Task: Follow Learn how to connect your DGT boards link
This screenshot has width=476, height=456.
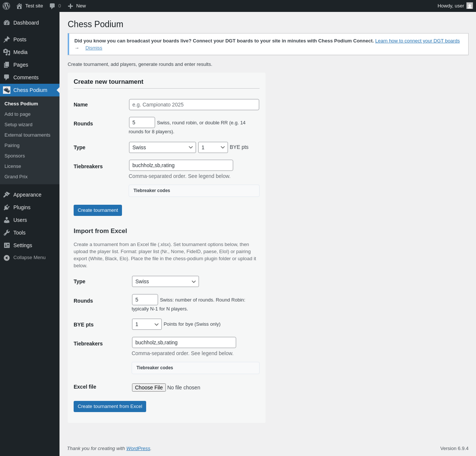Action: (x=417, y=41)
